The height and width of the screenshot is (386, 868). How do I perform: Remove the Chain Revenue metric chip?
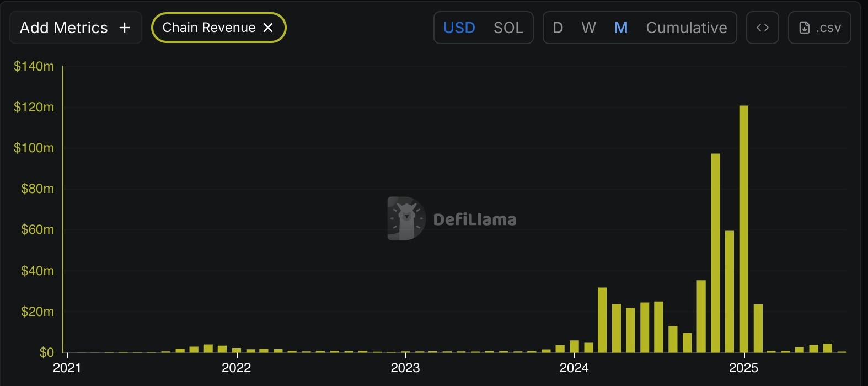click(268, 28)
